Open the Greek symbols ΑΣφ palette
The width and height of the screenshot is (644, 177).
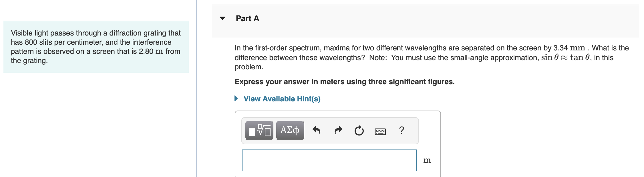290,131
